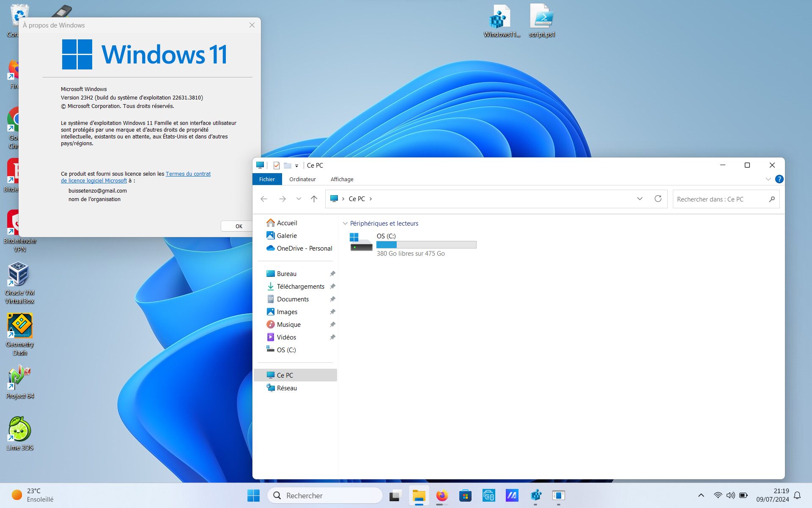This screenshot has width=812, height=508.
Task: Refresh the Ce PC view
Action: point(658,199)
